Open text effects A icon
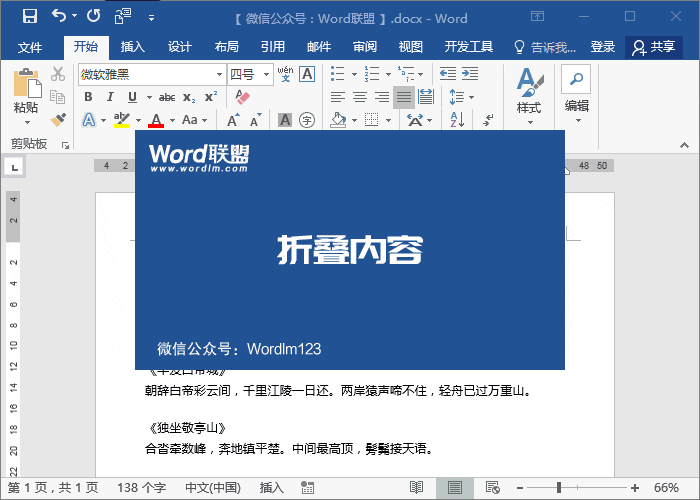 point(89,120)
